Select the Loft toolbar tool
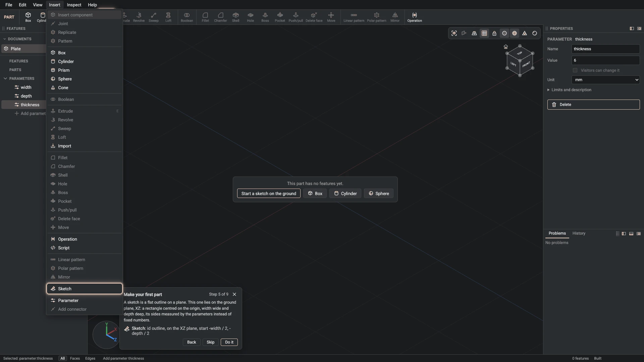The width and height of the screenshot is (644, 362). coord(168,17)
